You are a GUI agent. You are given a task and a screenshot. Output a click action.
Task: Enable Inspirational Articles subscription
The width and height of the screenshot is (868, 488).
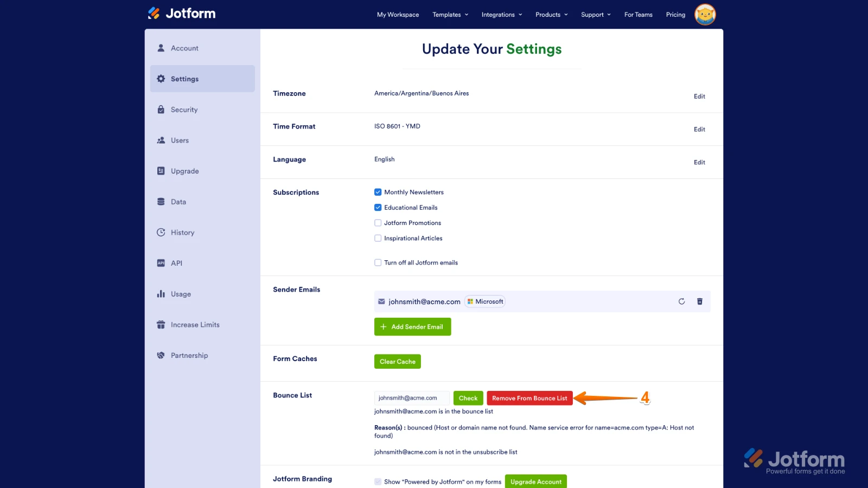pyautogui.click(x=378, y=238)
